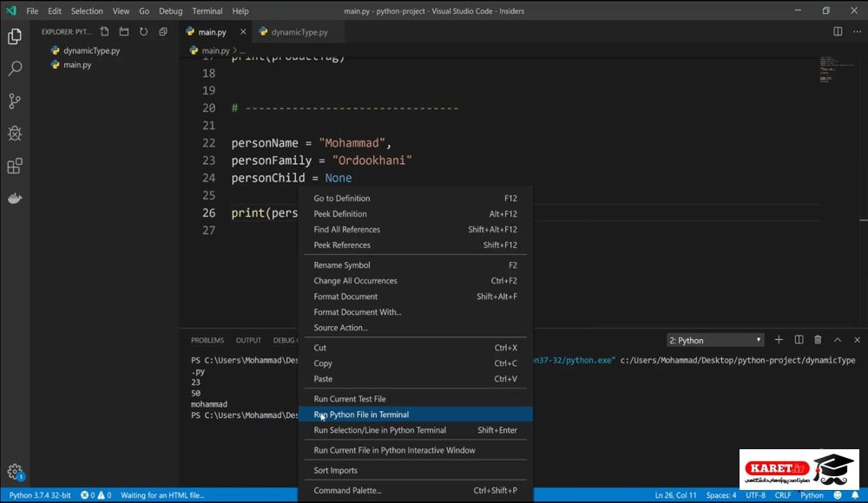Select Paste from context menu
Image resolution: width=868 pixels, height=503 pixels.
pyautogui.click(x=415, y=378)
